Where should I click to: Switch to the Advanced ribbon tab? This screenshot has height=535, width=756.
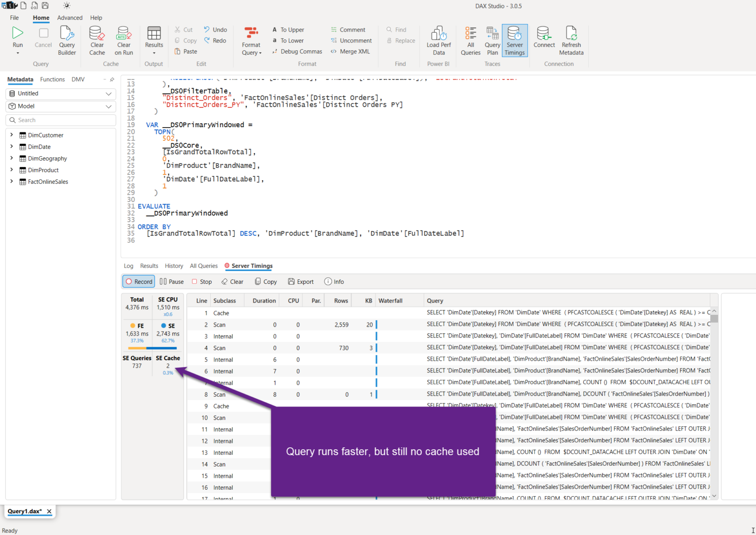pos(70,18)
